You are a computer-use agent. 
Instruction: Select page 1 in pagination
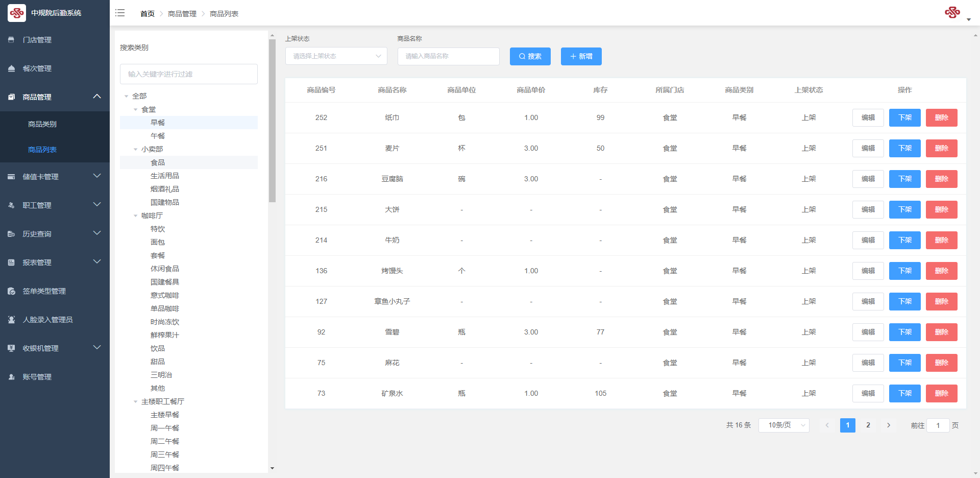(x=848, y=425)
